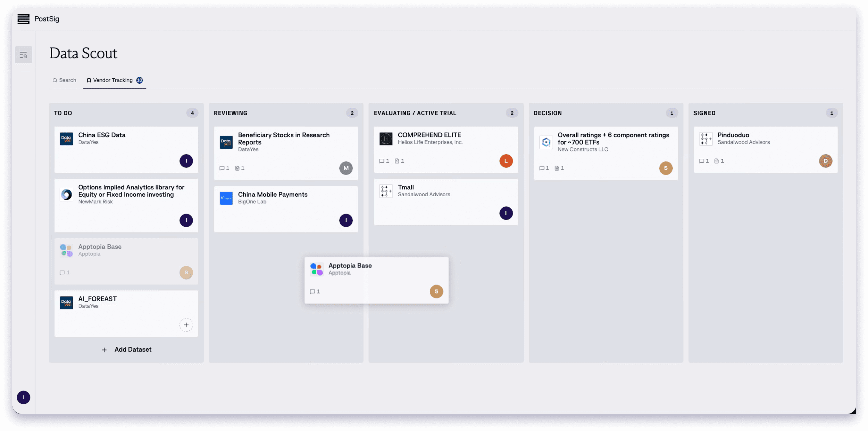The width and height of the screenshot is (868, 431).
Task: Click comment icon on COMPREHEND ELITE card
Action: pyautogui.click(x=381, y=161)
